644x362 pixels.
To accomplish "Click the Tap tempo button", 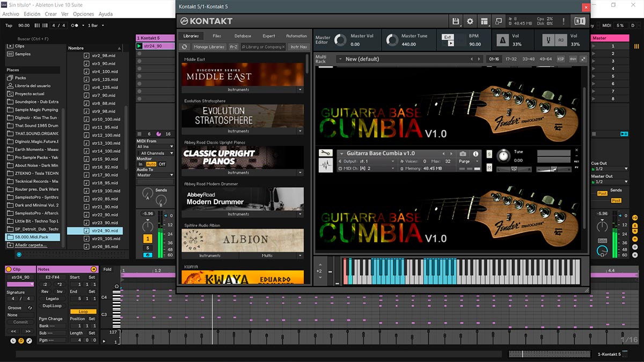I will click(9, 25).
